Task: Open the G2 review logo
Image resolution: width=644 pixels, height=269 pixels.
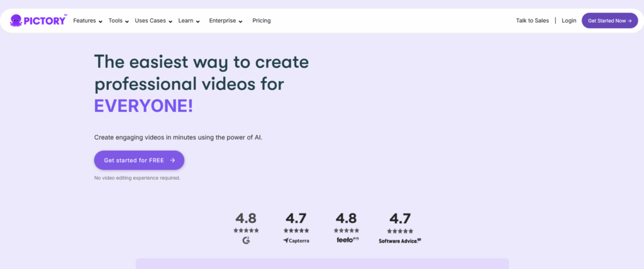Action: pos(246,240)
